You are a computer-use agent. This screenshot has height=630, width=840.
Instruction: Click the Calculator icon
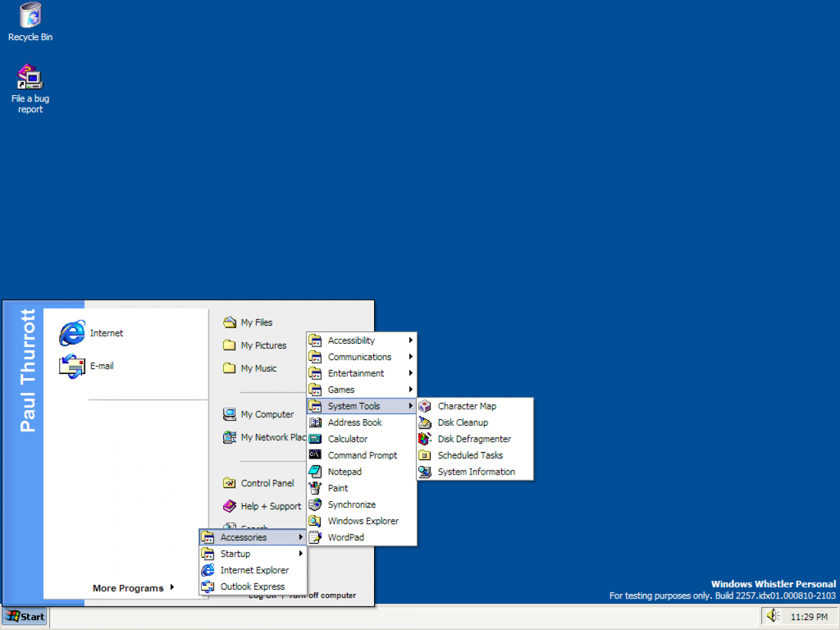[x=315, y=439]
